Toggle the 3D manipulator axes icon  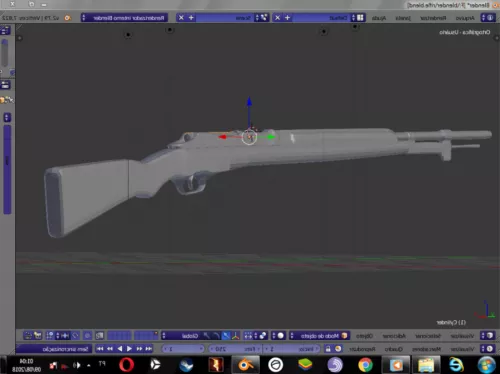coord(236,336)
